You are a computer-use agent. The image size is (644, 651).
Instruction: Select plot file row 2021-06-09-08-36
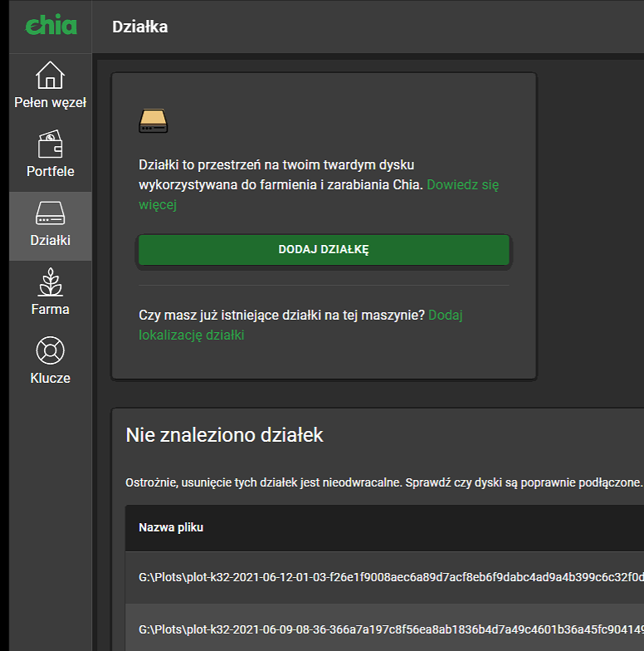[x=385, y=629]
